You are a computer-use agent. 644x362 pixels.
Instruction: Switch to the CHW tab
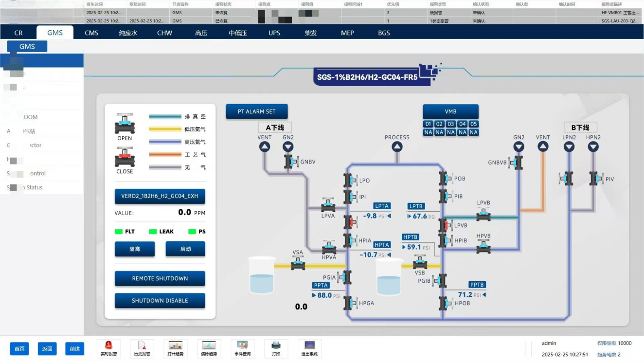164,33
